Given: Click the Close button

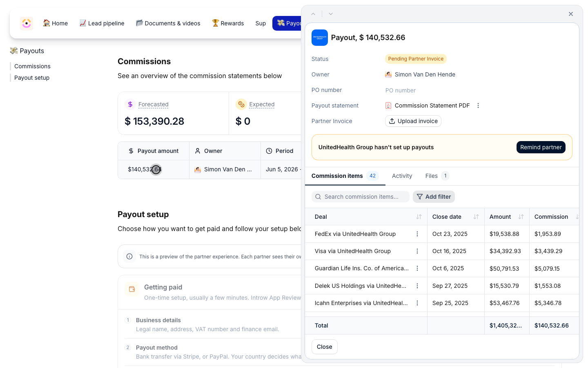Looking at the screenshot, I should point(325,347).
